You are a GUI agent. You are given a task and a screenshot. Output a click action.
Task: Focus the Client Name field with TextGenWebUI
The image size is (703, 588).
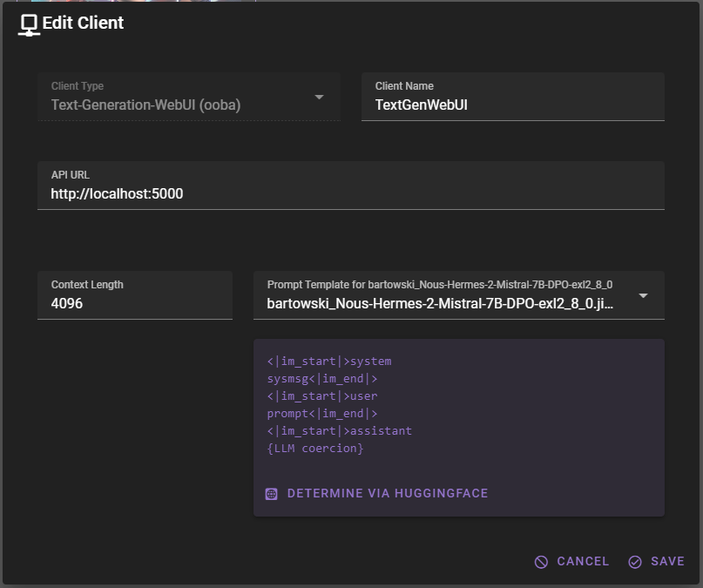point(512,105)
